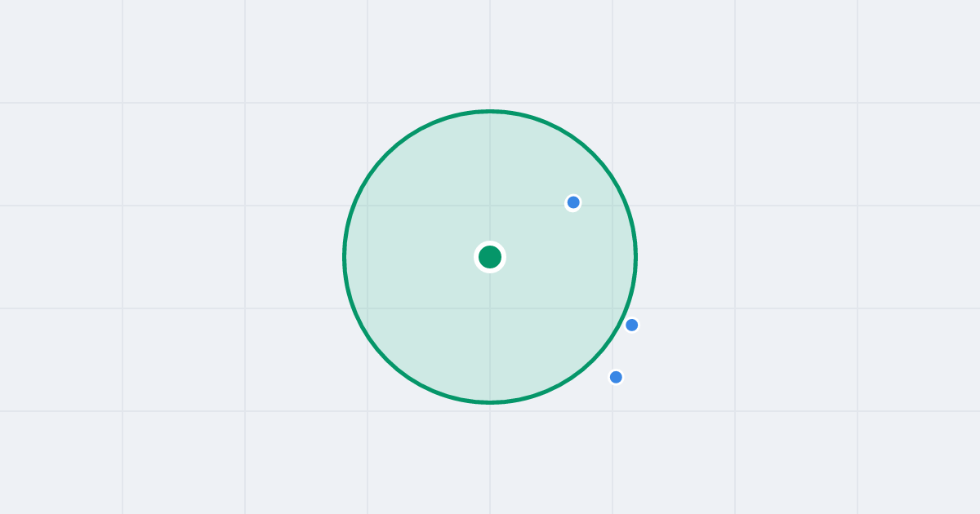The image size is (980, 514).
Task: Click the green center marker of the circle
Action: pos(490,257)
